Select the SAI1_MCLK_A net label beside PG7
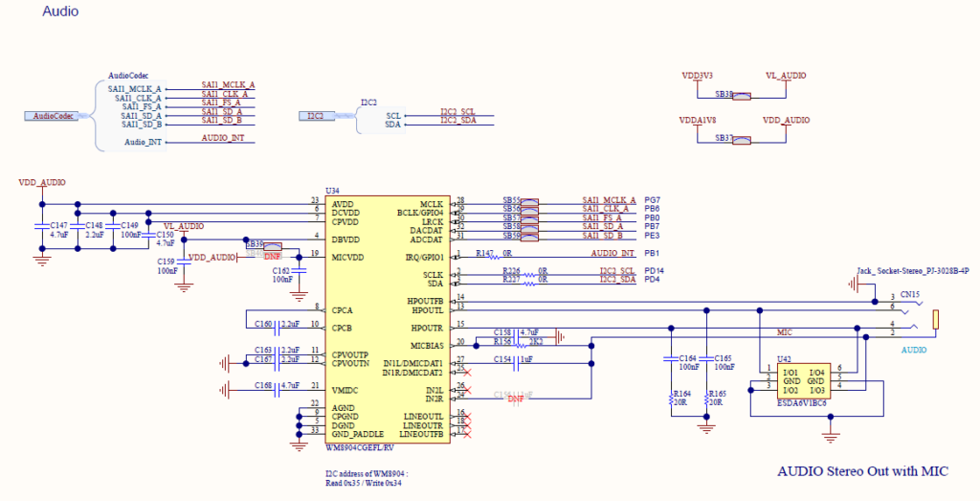980x501 pixels. click(x=608, y=200)
